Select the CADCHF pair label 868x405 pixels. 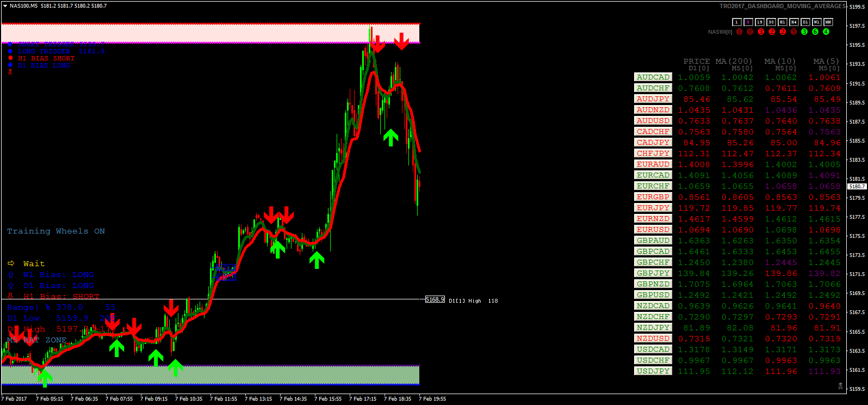[653, 131]
